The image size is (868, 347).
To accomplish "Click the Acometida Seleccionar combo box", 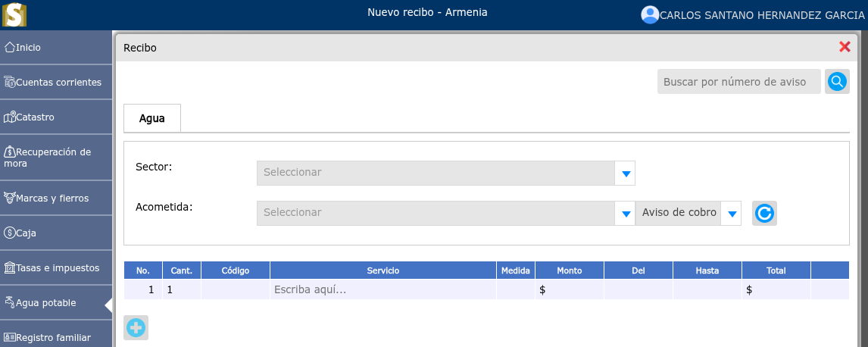I will [445, 213].
